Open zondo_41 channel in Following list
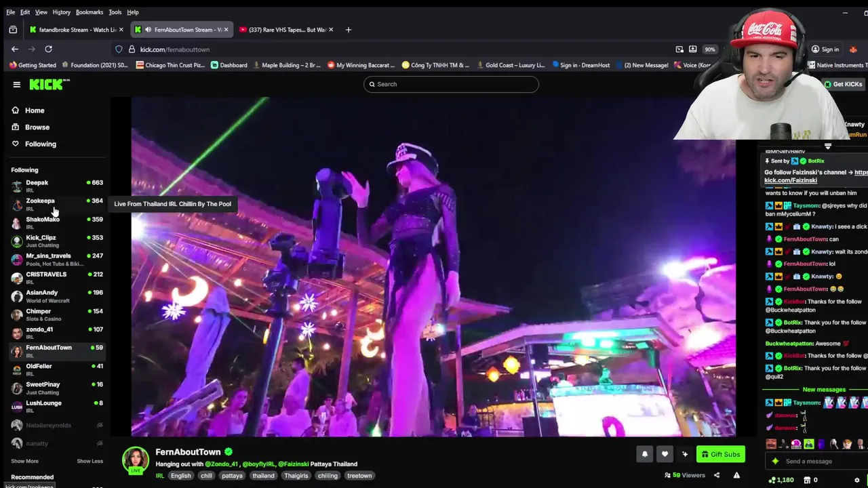 [x=57, y=332]
